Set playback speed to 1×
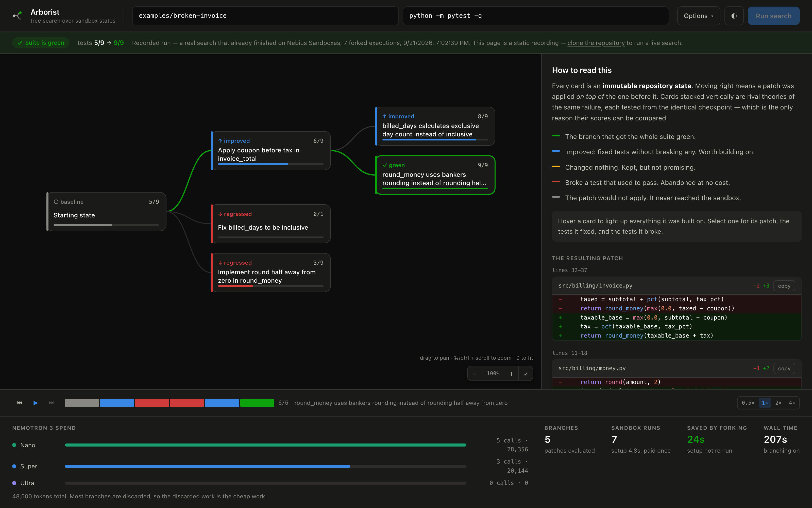The width and height of the screenshot is (812, 508). 765,403
